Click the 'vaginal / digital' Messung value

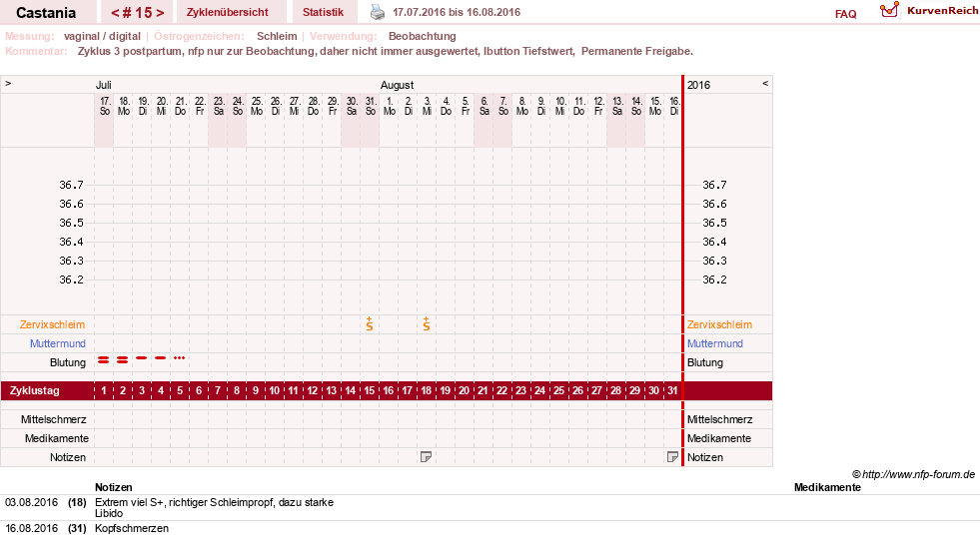102,36
